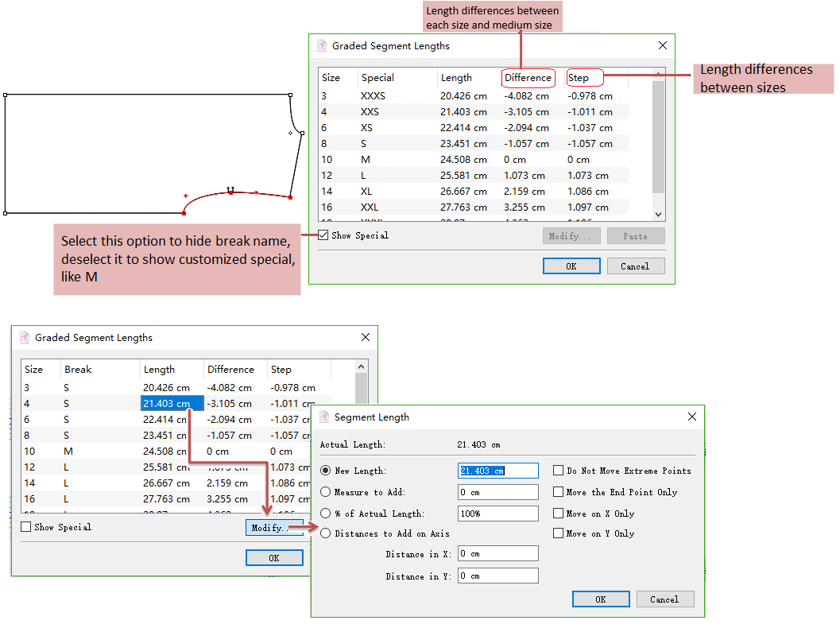Click the Distance in Y field
840x632 pixels.
click(x=498, y=576)
